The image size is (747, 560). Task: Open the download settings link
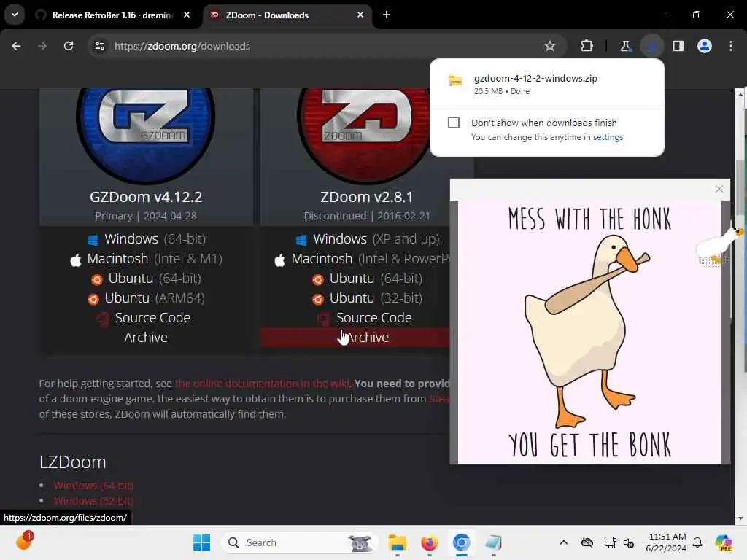pyautogui.click(x=608, y=137)
